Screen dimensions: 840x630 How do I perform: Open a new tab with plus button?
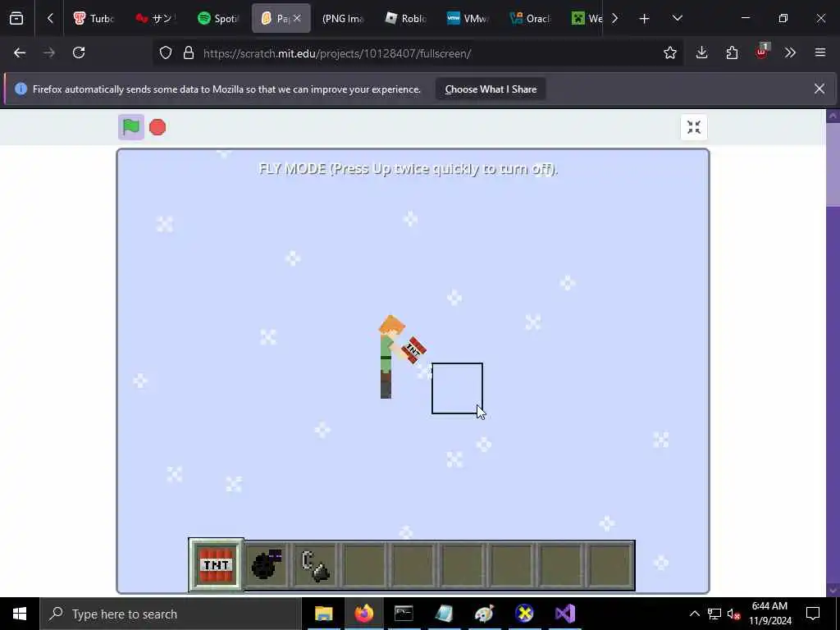tap(645, 19)
